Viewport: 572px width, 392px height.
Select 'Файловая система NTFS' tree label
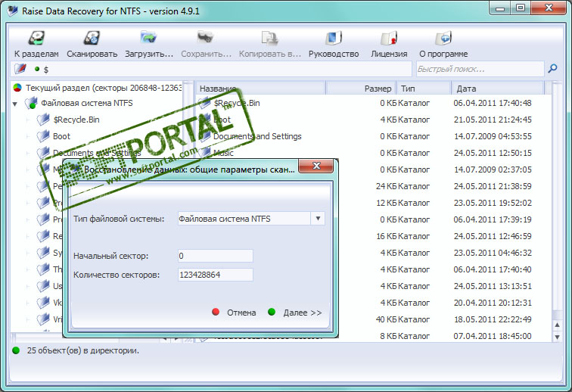tap(87, 103)
